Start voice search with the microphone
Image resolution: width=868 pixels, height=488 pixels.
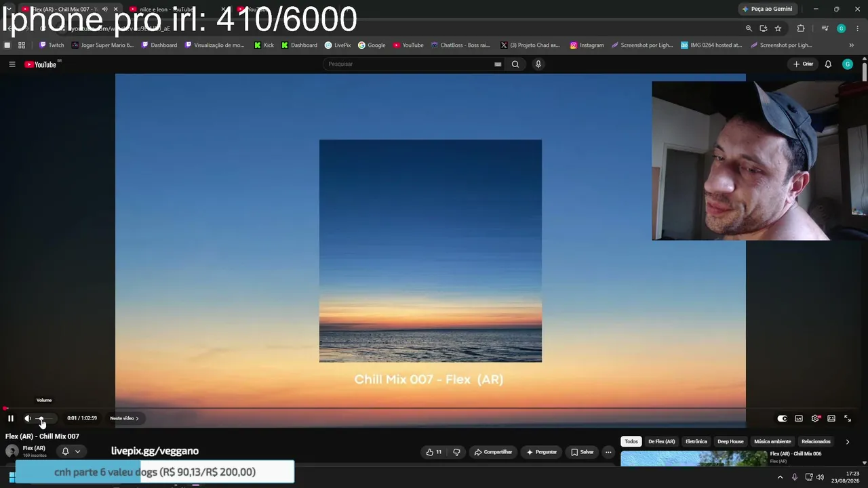tap(538, 64)
